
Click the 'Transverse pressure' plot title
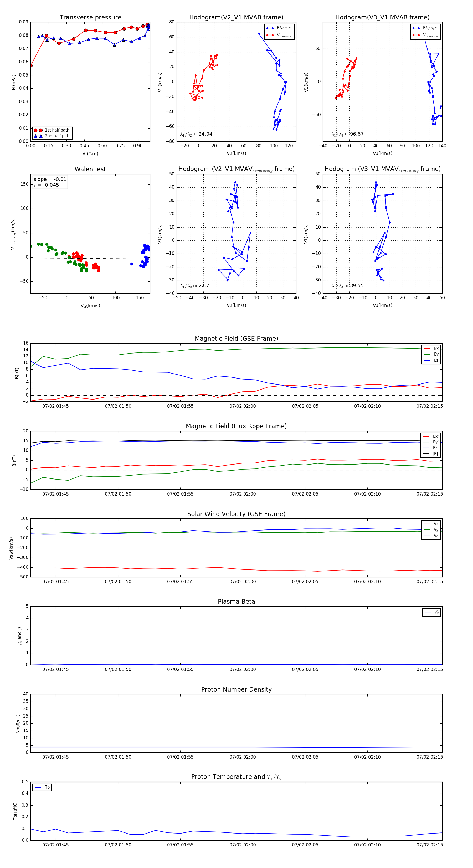click(90, 18)
